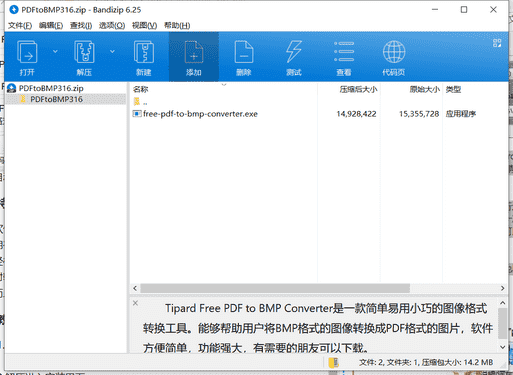513x375 pixels.
Task: Click the Test (测试) lightning icon
Action: [294, 52]
